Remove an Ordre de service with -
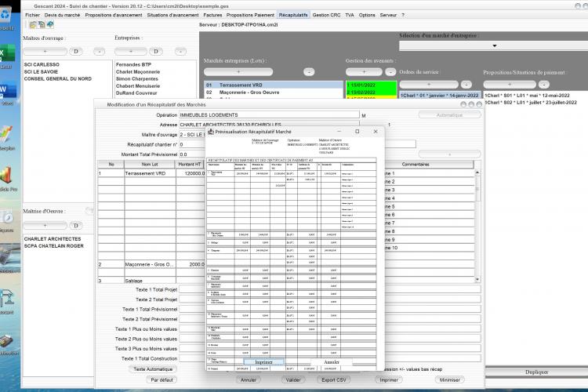Image resolution: width=588 pixels, height=392 pixels. point(466,85)
